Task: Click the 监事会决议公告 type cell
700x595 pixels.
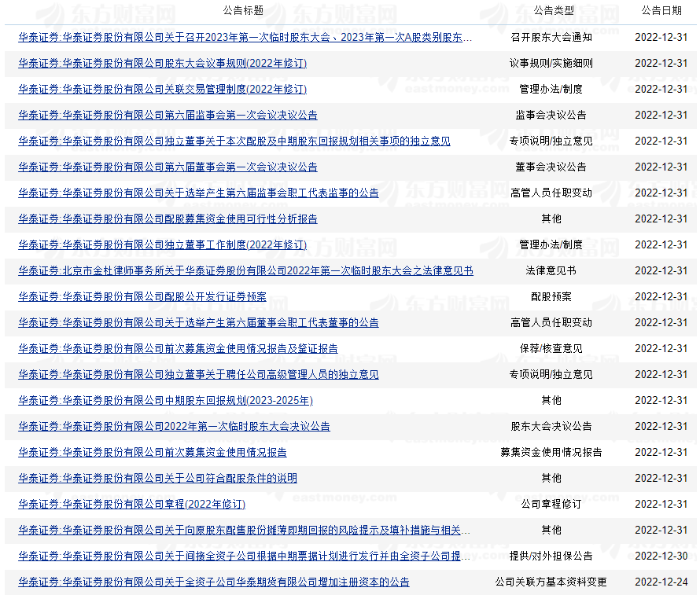Action: coord(551,115)
